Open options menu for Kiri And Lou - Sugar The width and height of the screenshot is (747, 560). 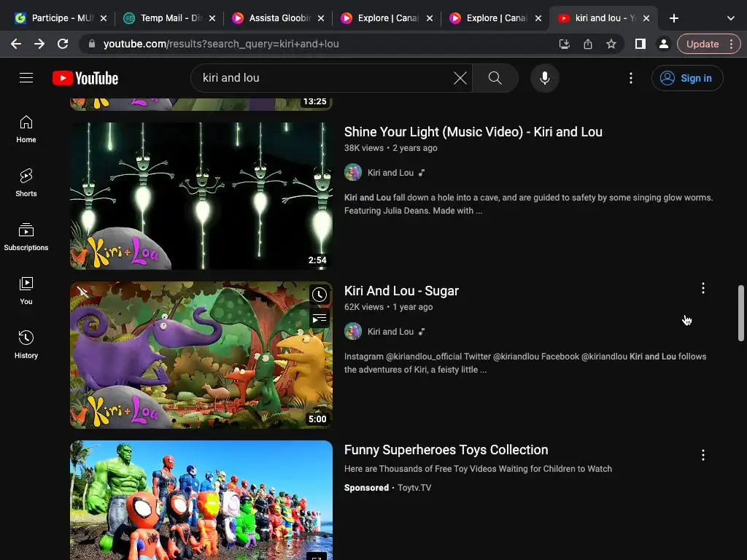pos(703,288)
